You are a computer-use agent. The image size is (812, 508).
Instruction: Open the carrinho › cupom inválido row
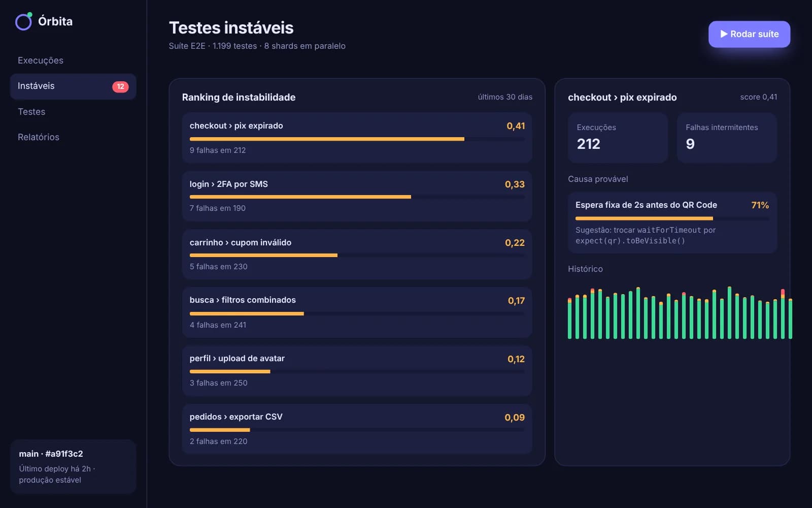tap(357, 254)
